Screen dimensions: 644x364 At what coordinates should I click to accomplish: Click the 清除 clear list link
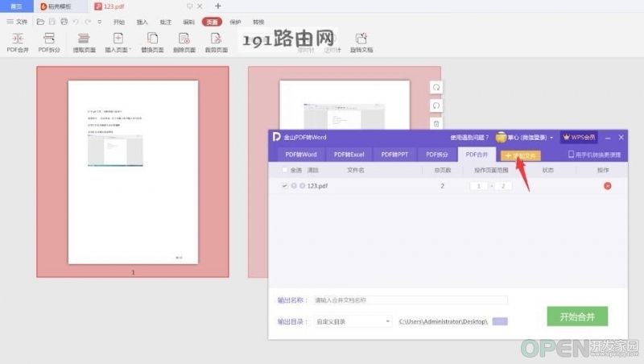point(313,170)
